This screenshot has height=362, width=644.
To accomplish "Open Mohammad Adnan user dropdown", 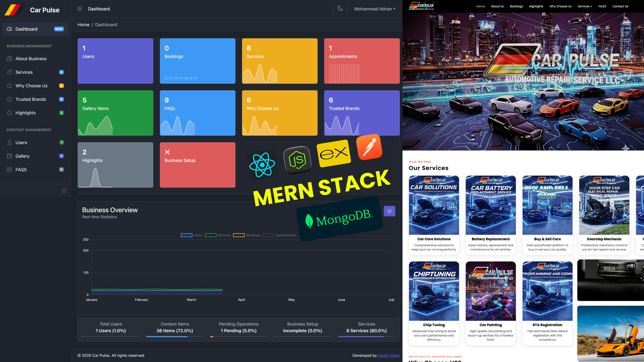I will pos(374,9).
